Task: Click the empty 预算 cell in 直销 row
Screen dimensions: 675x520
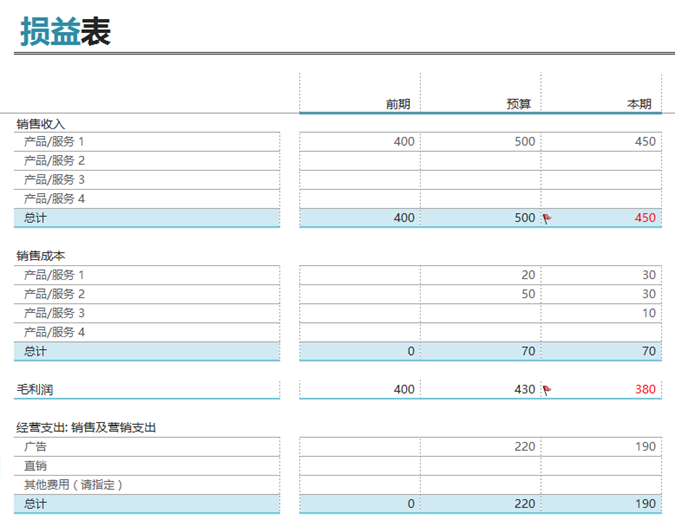Action: click(x=480, y=466)
